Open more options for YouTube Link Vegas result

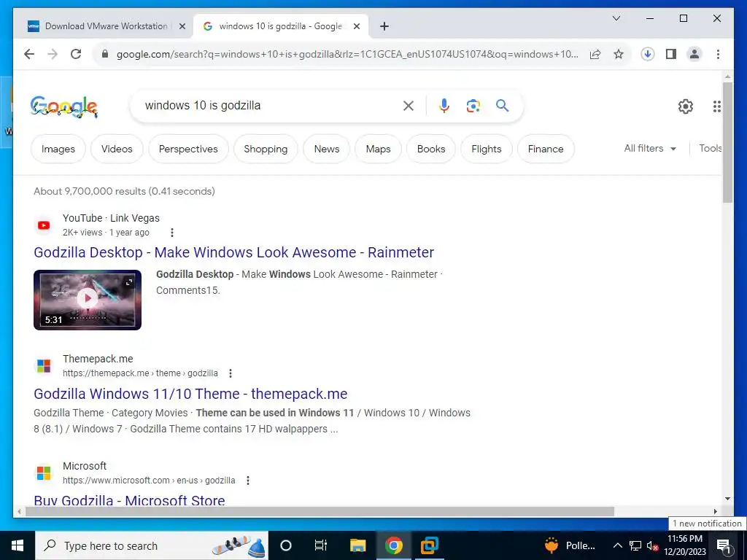pos(172,233)
